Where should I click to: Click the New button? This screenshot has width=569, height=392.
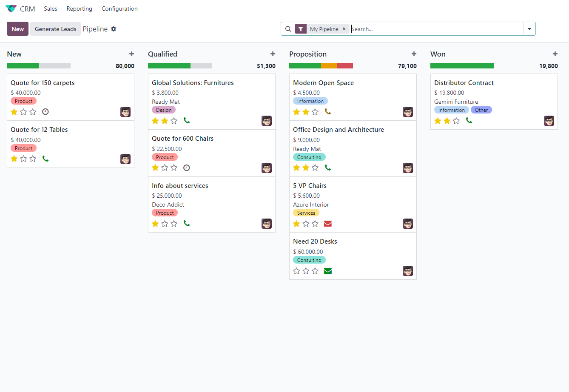click(17, 29)
